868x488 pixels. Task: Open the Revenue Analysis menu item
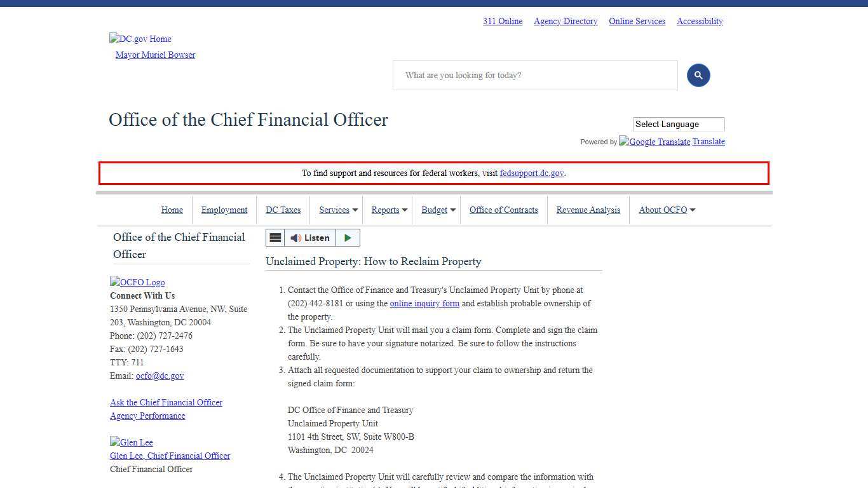tap(588, 210)
